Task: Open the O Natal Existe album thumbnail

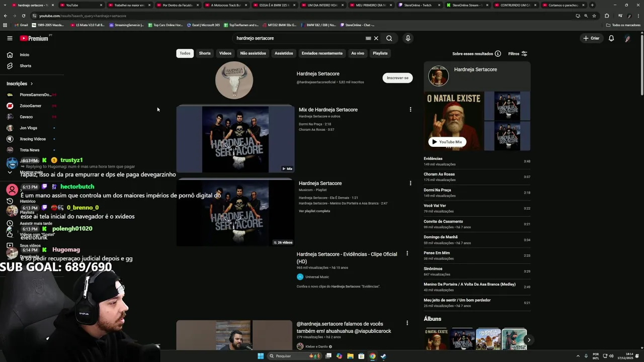Action: (436, 339)
